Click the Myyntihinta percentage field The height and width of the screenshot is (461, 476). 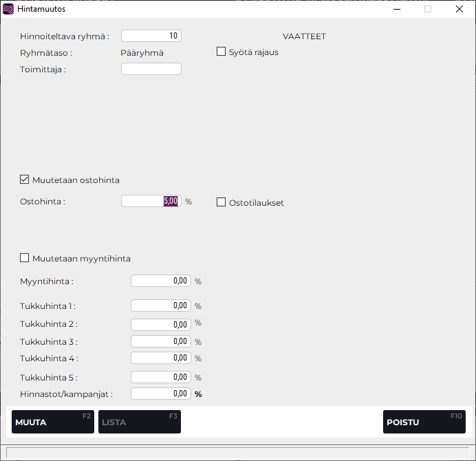click(161, 281)
